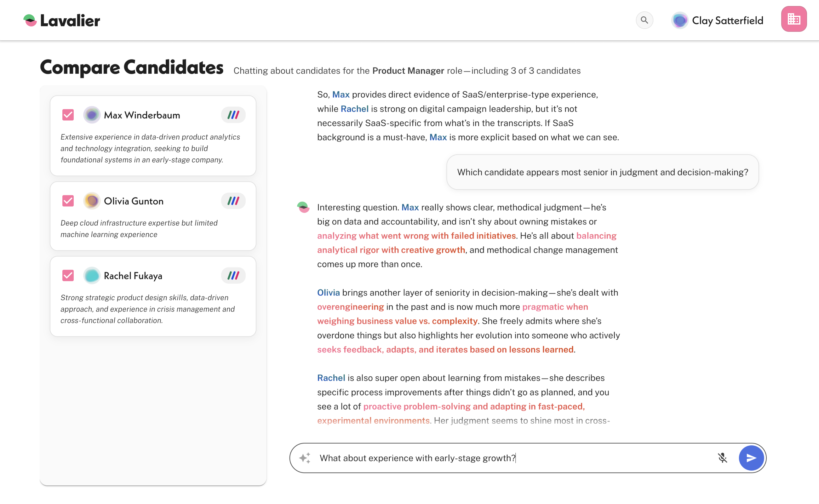Uncheck Rachel Fukaya candidate checkbox
The width and height of the screenshot is (819, 504).
point(68,276)
